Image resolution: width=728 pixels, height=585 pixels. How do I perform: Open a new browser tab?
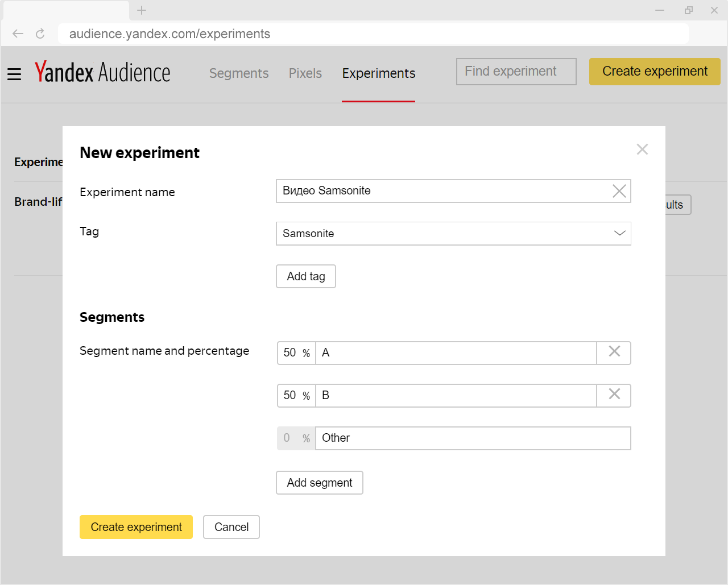coord(142,10)
